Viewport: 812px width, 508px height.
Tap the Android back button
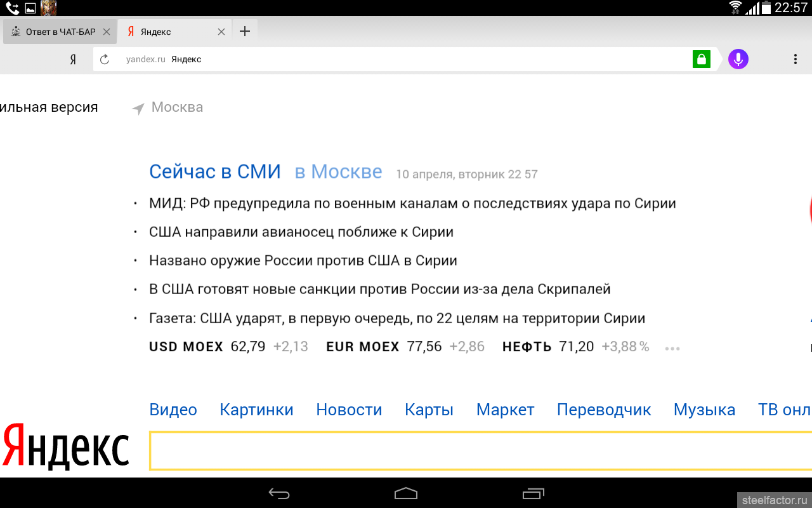pos(279,493)
